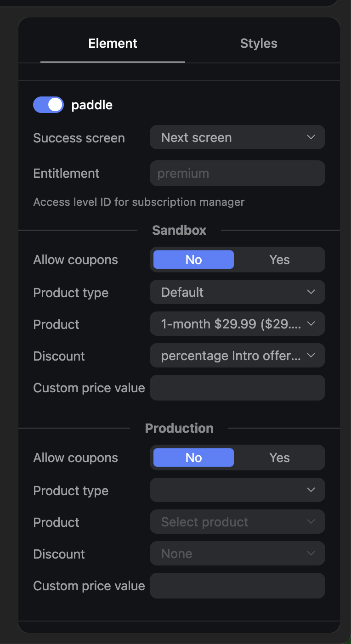
Task: Select Yes for Production Allow coupons
Action: pyautogui.click(x=279, y=458)
